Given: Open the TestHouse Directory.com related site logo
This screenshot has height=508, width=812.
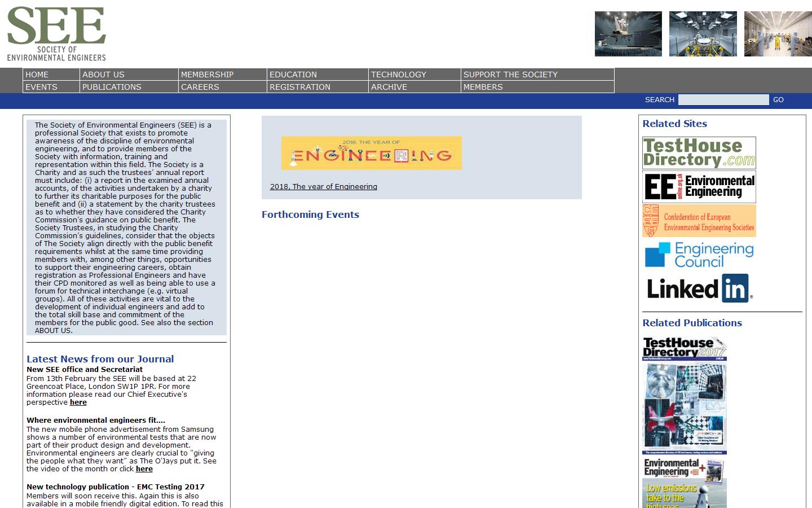Looking at the screenshot, I should tap(699, 152).
